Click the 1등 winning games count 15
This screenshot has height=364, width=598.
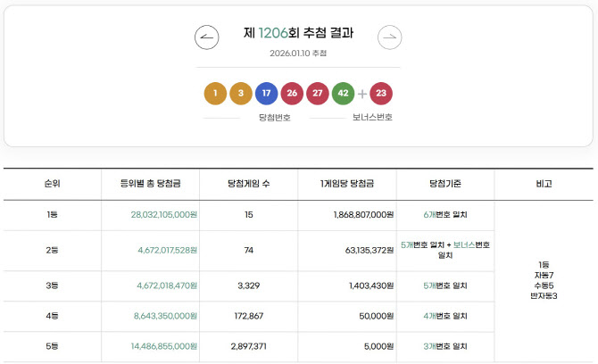pyautogui.click(x=249, y=215)
